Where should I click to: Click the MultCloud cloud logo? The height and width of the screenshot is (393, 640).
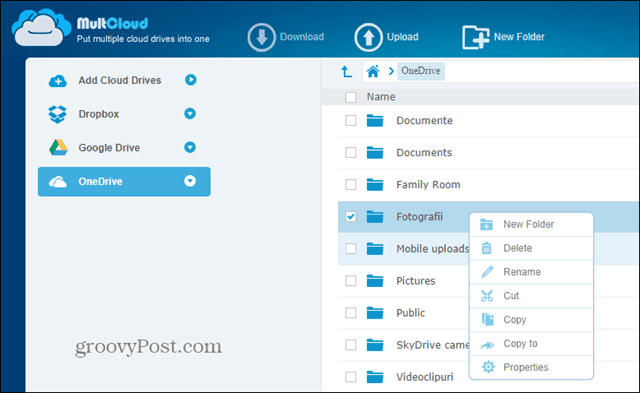pyautogui.click(x=41, y=27)
